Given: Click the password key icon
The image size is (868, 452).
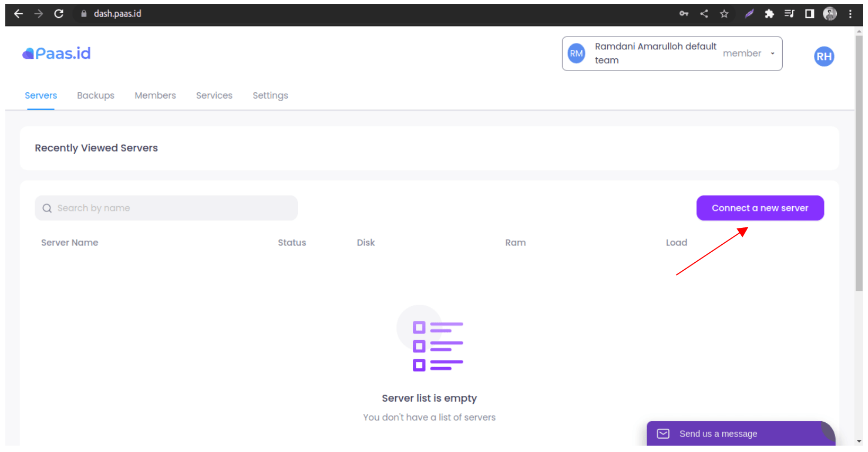Looking at the screenshot, I should [684, 14].
